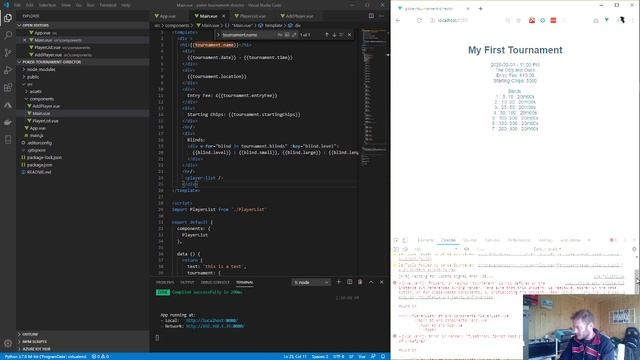The width and height of the screenshot is (640, 360).
Task: Close the terminal panel
Action: pyautogui.click(x=382, y=282)
